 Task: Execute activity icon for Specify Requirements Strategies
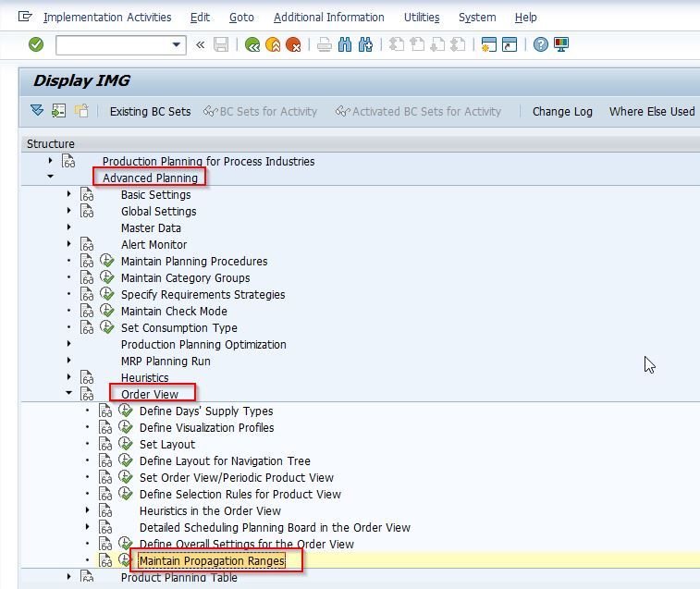pyautogui.click(x=106, y=294)
